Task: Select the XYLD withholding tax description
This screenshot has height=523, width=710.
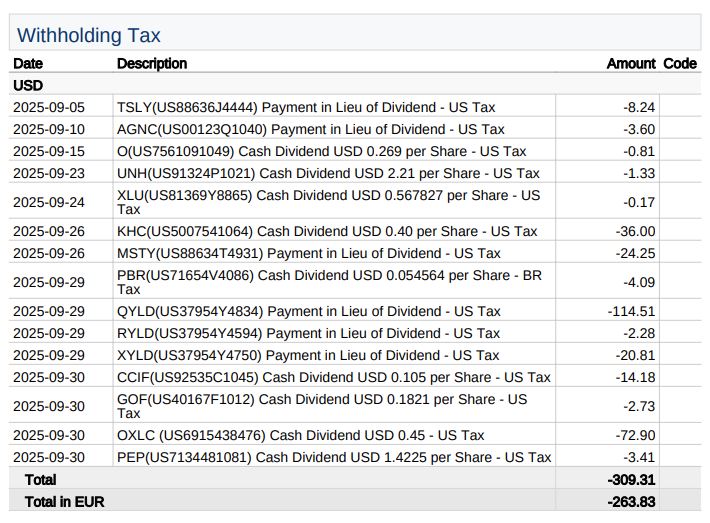Action: (x=308, y=355)
